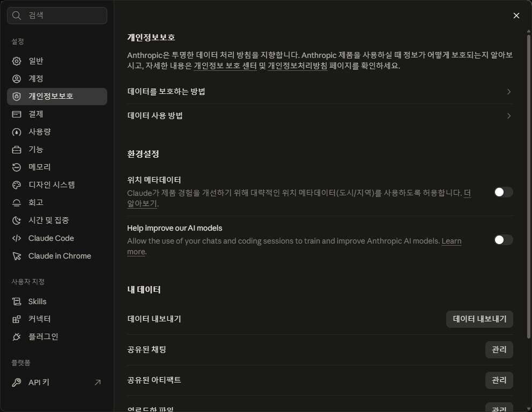Open the 개인정보처리방침 link
This screenshot has height=412, width=532.
click(298, 65)
